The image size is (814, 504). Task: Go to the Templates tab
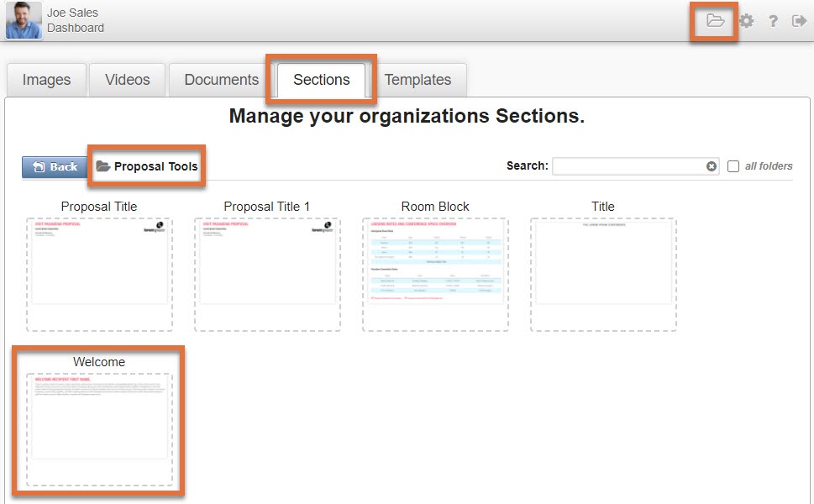pos(418,80)
